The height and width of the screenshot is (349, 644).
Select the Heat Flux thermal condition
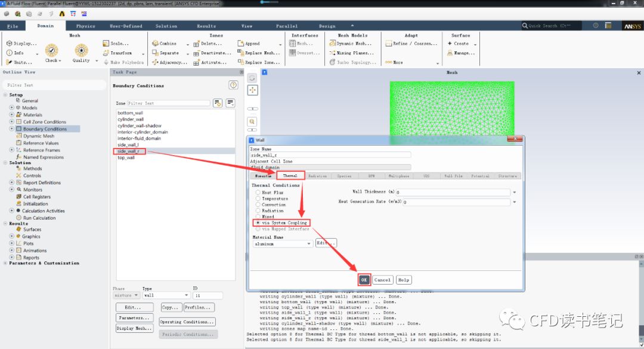point(258,192)
